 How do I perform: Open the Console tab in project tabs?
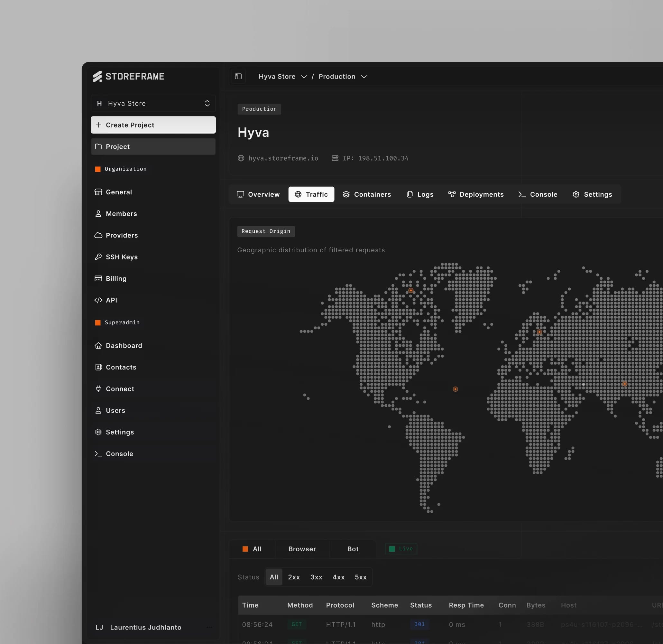[x=538, y=194]
